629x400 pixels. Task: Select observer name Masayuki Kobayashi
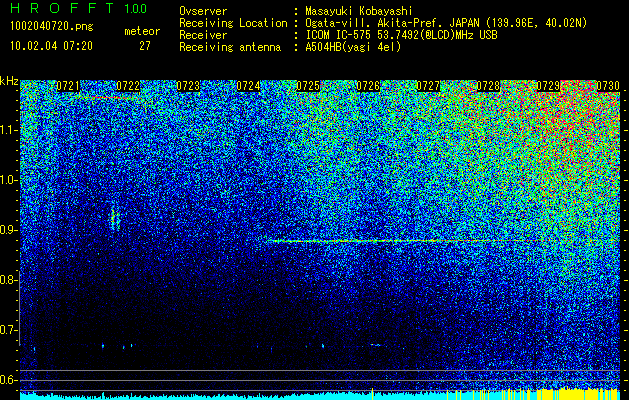point(359,11)
